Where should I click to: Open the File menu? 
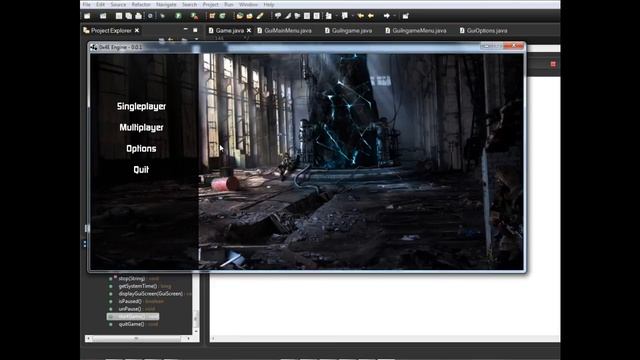pos(87,4)
